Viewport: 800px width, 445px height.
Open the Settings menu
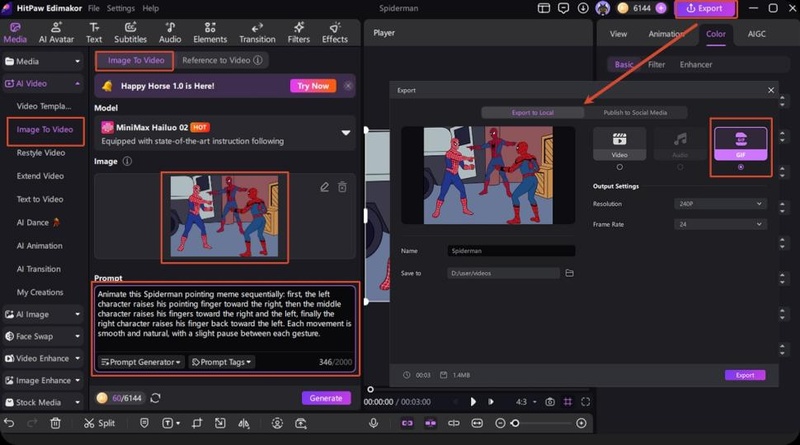point(120,8)
